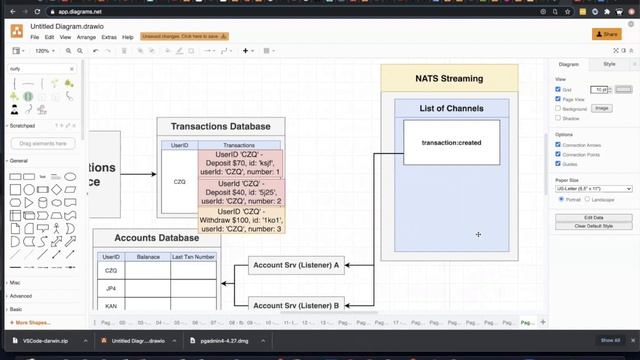Click the Fill Color bucket icon
This screenshot has width=640, height=360.
pyautogui.click(x=168, y=51)
